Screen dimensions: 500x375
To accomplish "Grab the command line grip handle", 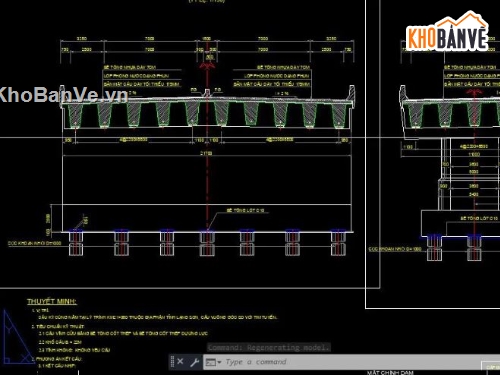I will 172,362.
